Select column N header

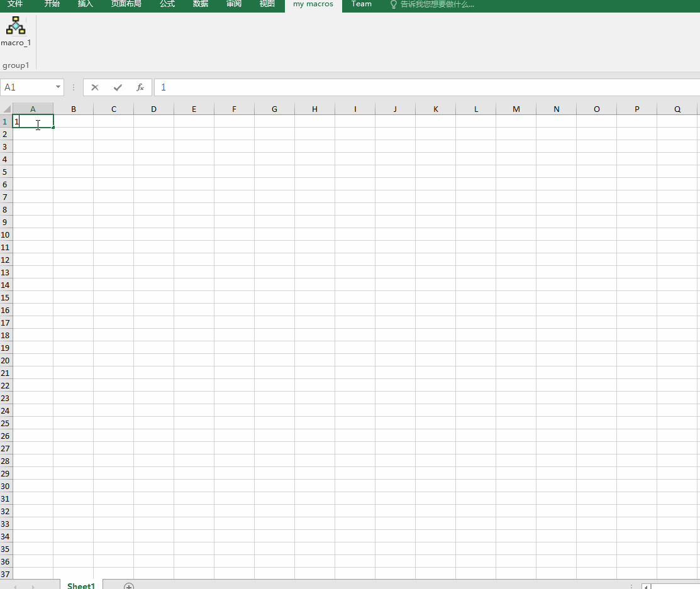tap(556, 109)
